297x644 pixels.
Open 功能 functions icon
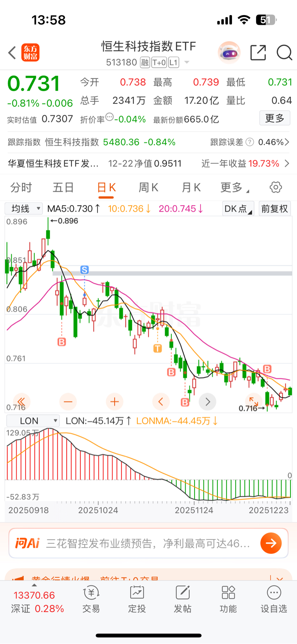(228, 599)
